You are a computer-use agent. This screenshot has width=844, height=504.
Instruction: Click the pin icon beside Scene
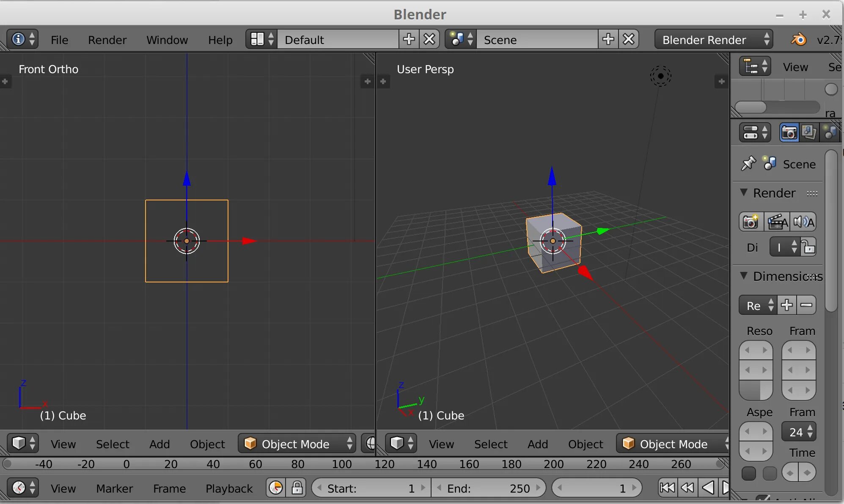pyautogui.click(x=748, y=164)
